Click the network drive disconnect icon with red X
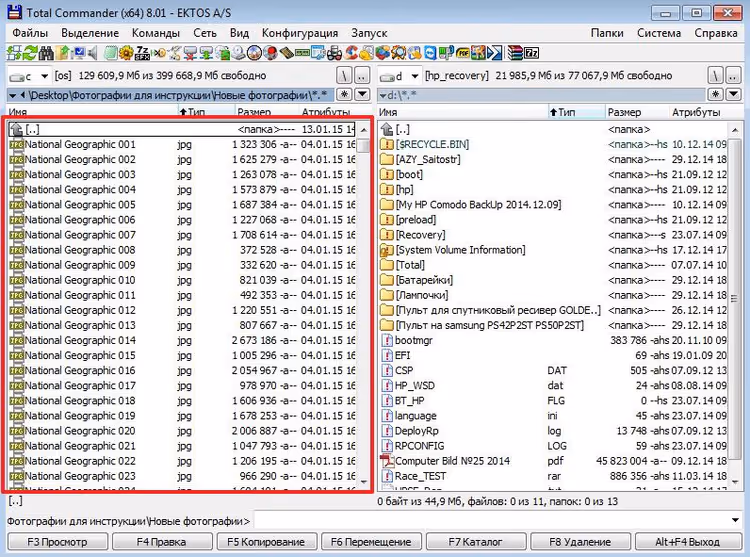This screenshot has width=750, height=557. click(x=190, y=53)
